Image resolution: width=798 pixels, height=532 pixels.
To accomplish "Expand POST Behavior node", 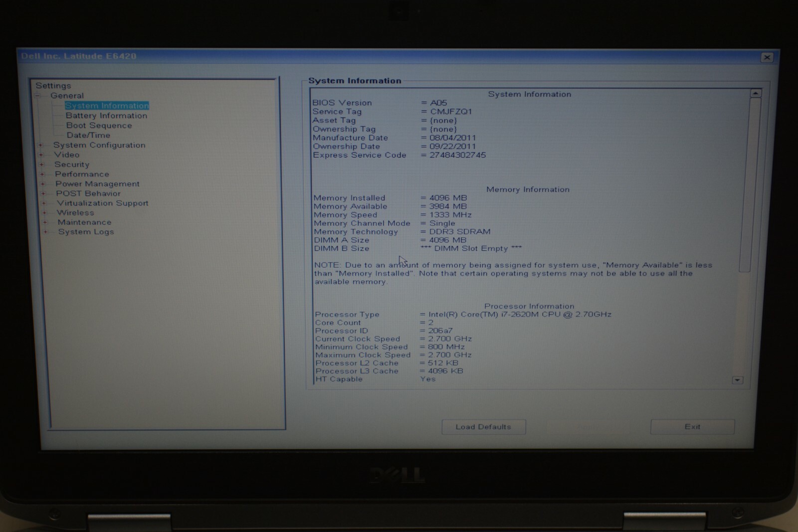I will click(x=43, y=193).
